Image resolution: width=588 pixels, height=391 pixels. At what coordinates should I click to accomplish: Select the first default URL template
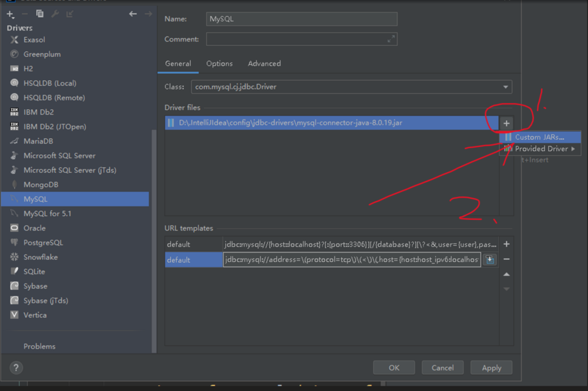(332, 245)
